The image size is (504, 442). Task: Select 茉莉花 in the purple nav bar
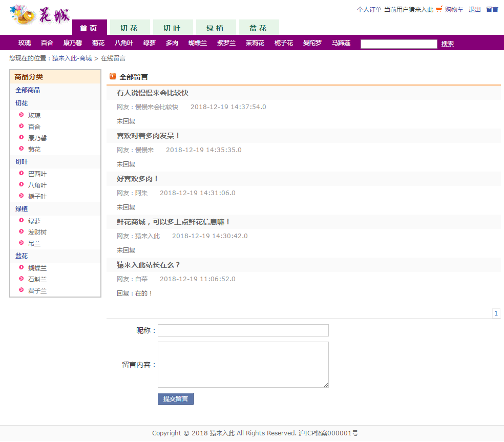click(255, 43)
